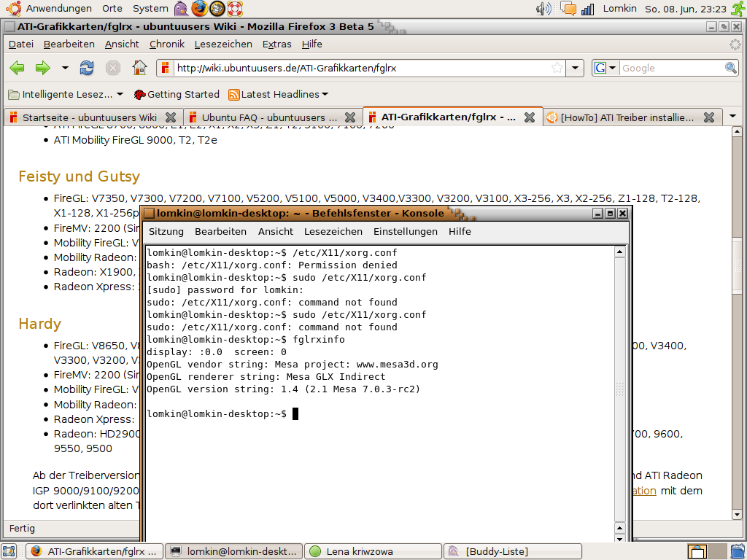Image resolution: width=747 pixels, height=560 pixels.
Task: Click the log out running man icon
Action: pyautogui.click(x=738, y=9)
